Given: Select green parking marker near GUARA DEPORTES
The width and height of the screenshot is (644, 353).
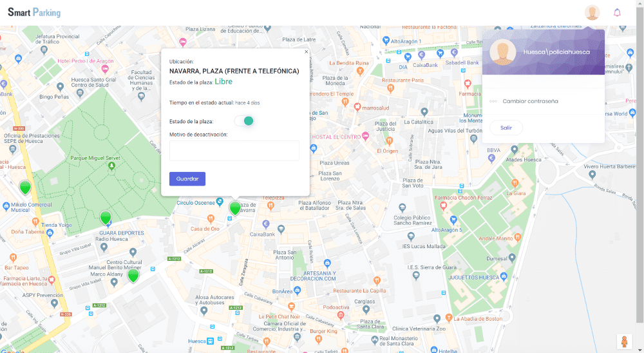Looking at the screenshot, I should point(106,217).
